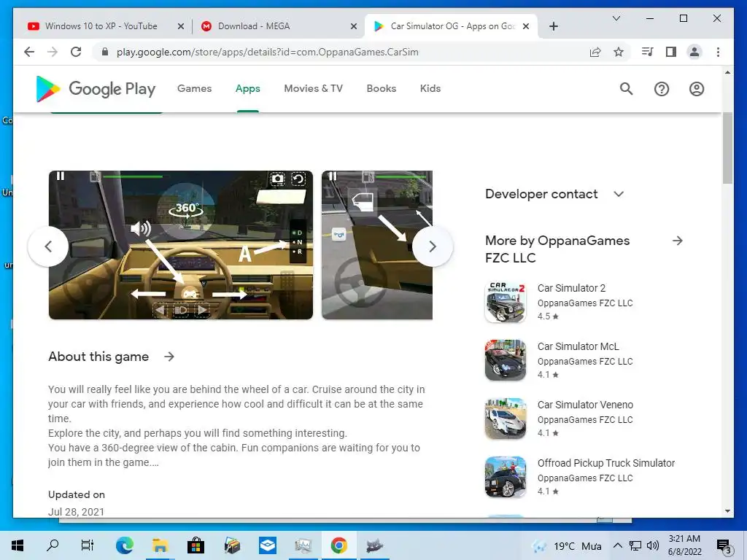Image resolution: width=747 pixels, height=560 pixels.
Task: Click scrollbar down arrow
Action: (x=727, y=511)
